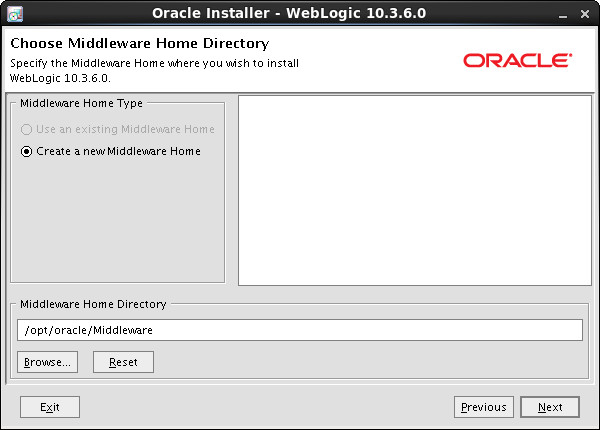Select Create a new Middleware Home

pos(111,151)
